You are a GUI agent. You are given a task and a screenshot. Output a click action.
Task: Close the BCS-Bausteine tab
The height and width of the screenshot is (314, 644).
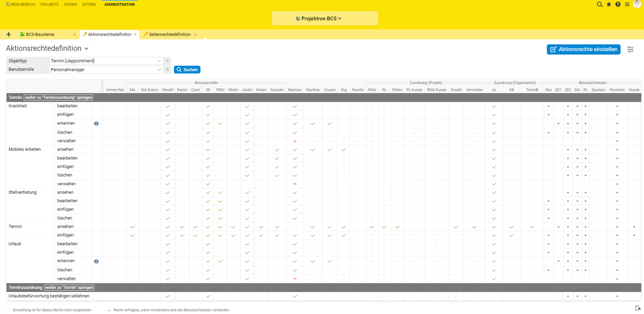(75, 34)
